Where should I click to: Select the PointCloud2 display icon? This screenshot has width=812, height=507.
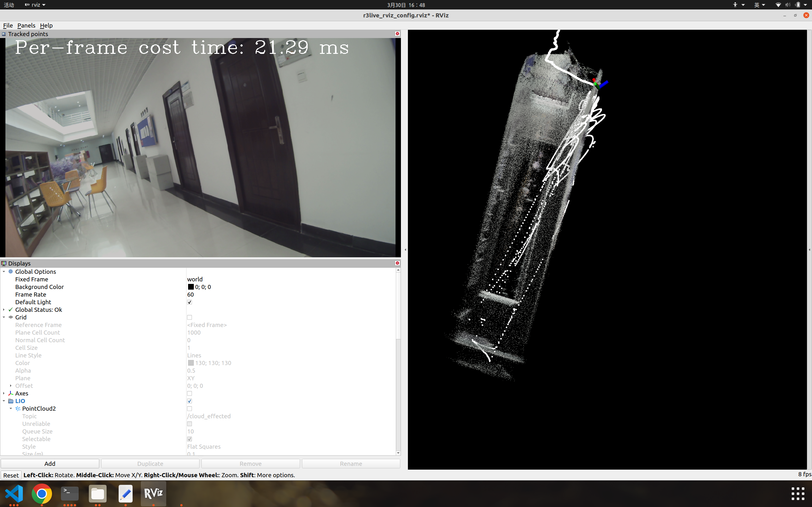click(18, 408)
